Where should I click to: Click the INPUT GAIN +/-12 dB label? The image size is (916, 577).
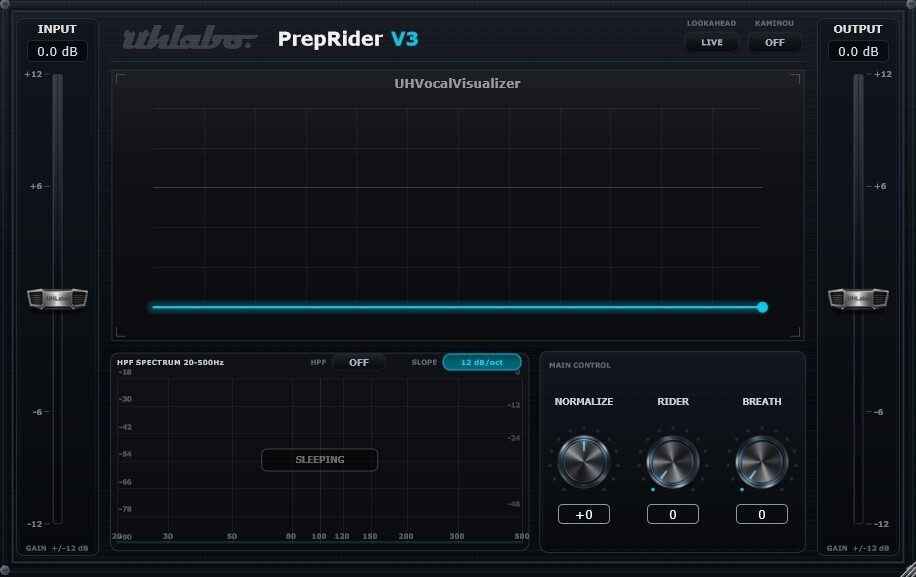coord(57,548)
